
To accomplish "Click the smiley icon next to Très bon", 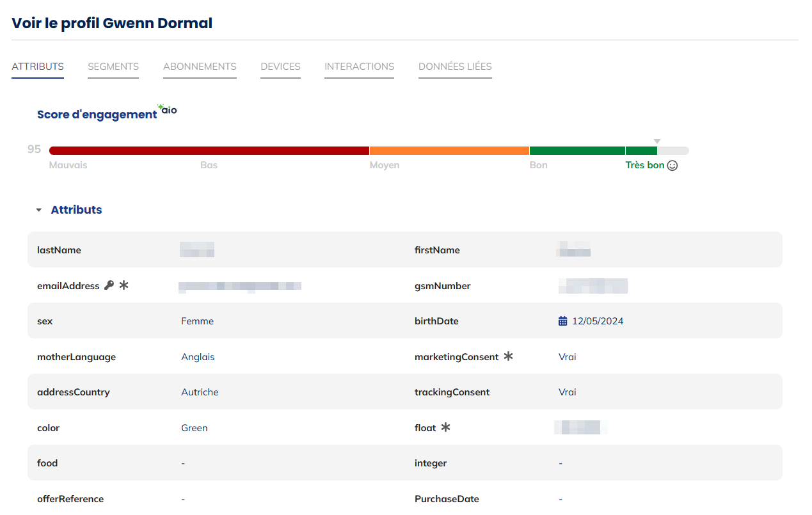I will [672, 166].
